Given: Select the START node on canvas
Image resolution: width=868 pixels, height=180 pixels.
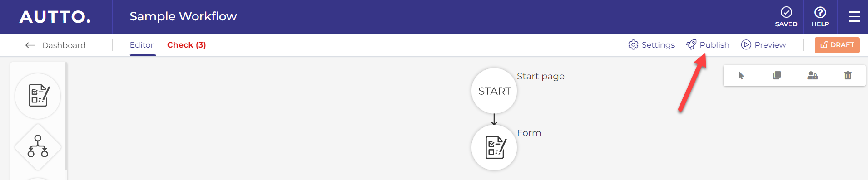Looking at the screenshot, I should (x=494, y=91).
